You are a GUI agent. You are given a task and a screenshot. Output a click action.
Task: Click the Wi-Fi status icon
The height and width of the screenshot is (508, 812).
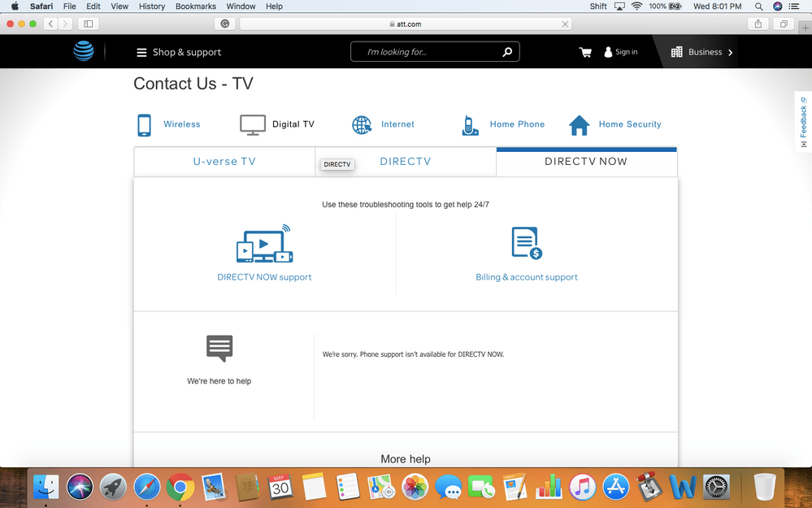pyautogui.click(x=637, y=7)
